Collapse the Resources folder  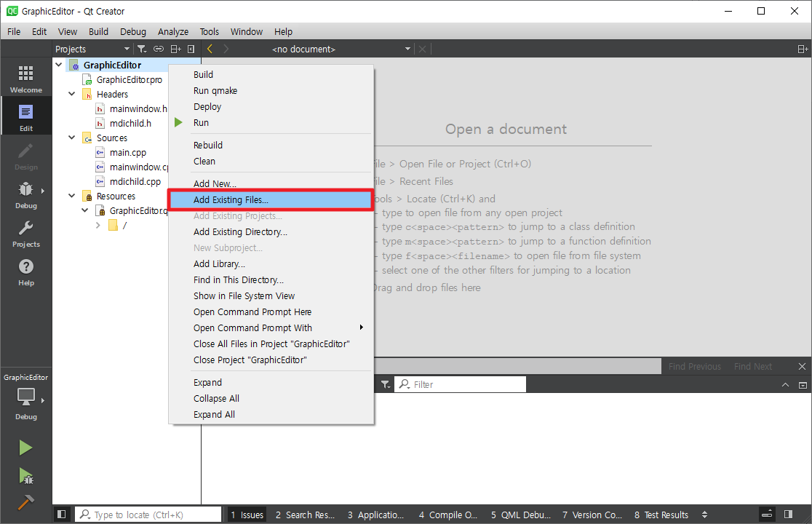71,195
